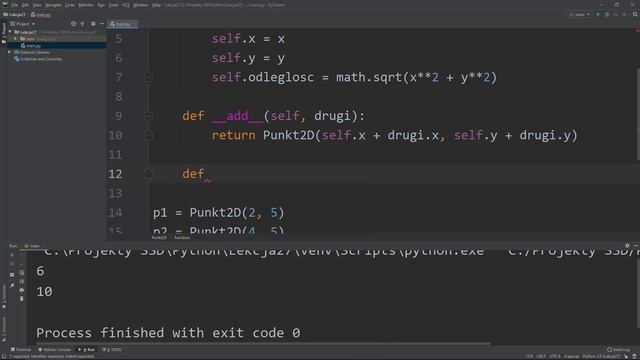Screen dimensions: 640x360
Task: Open the Event Log
Action: click(x=618, y=350)
